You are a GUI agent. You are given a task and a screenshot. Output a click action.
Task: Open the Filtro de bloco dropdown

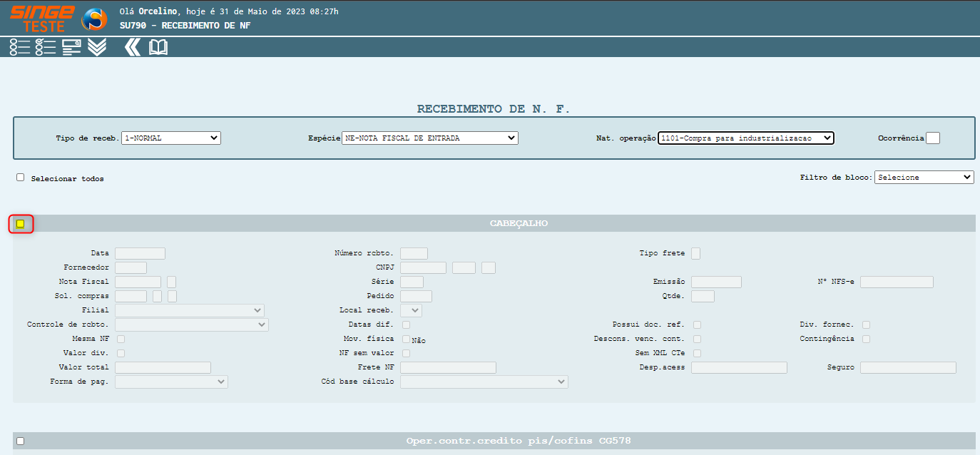pyautogui.click(x=924, y=177)
